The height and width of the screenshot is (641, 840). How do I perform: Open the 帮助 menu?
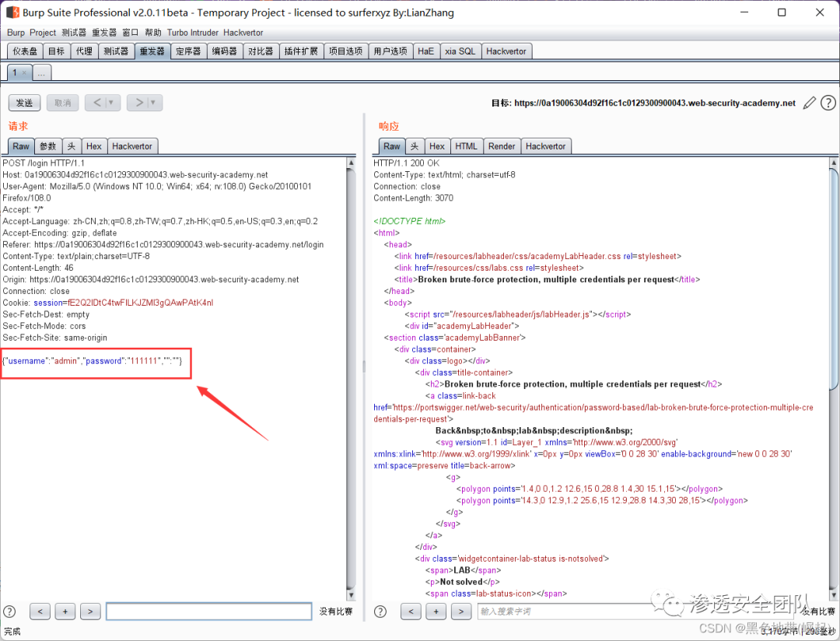point(153,33)
